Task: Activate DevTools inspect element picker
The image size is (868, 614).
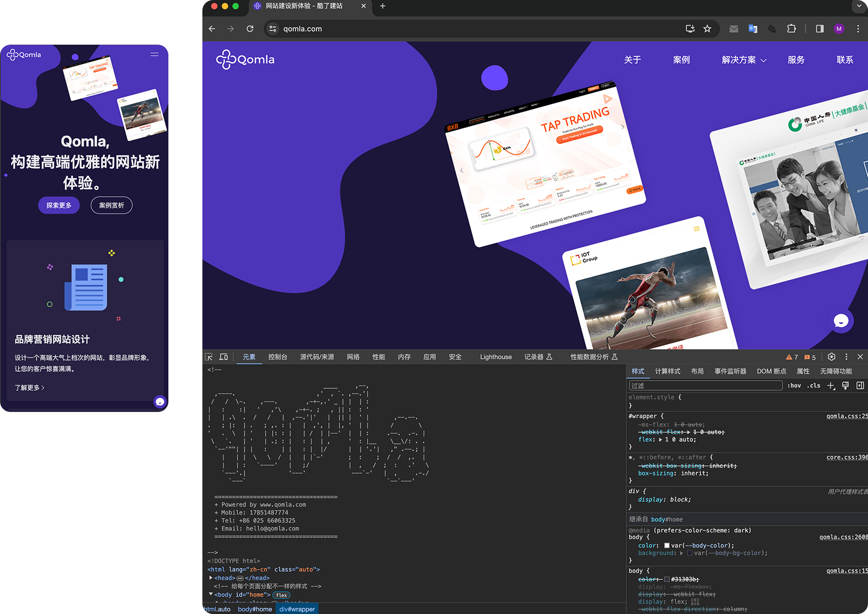Action: click(209, 357)
